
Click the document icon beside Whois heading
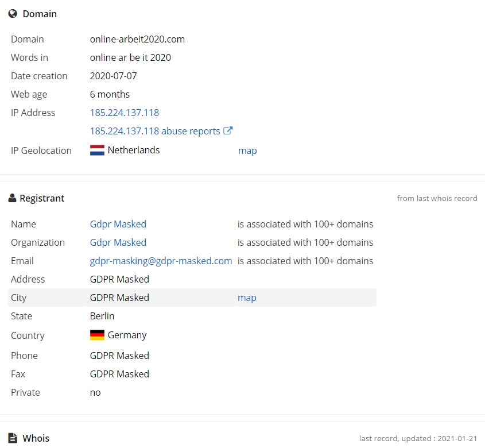[13, 438]
